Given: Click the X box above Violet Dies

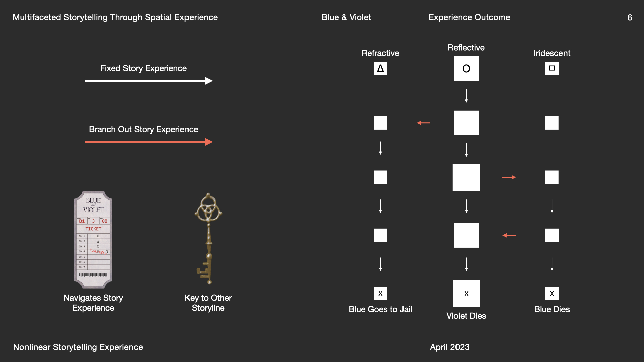Looking at the screenshot, I should coord(466,293).
